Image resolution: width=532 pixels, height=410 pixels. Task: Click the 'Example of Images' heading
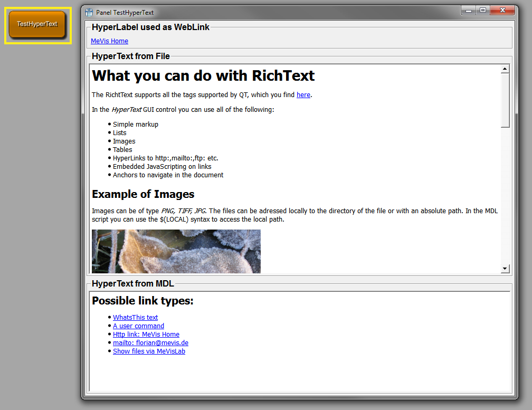(143, 194)
